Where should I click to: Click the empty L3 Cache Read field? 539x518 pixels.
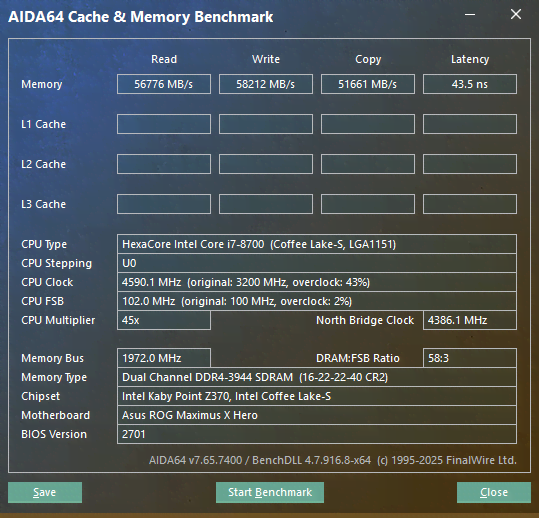pos(164,204)
